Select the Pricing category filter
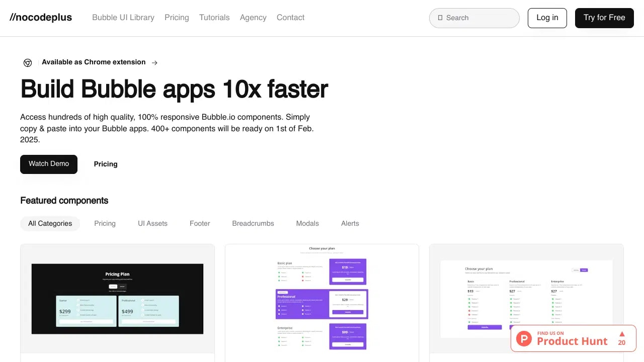Screen dimensions: 644x362 [105, 224]
